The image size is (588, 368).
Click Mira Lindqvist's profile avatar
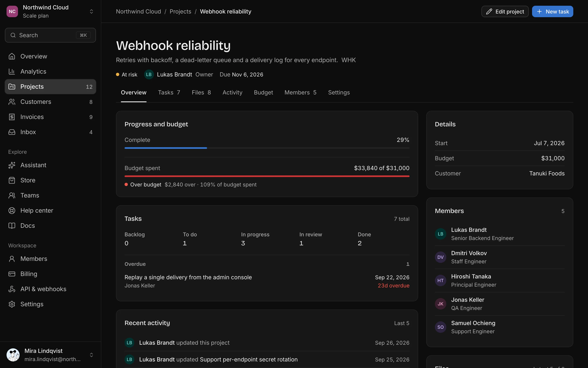(x=13, y=355)
